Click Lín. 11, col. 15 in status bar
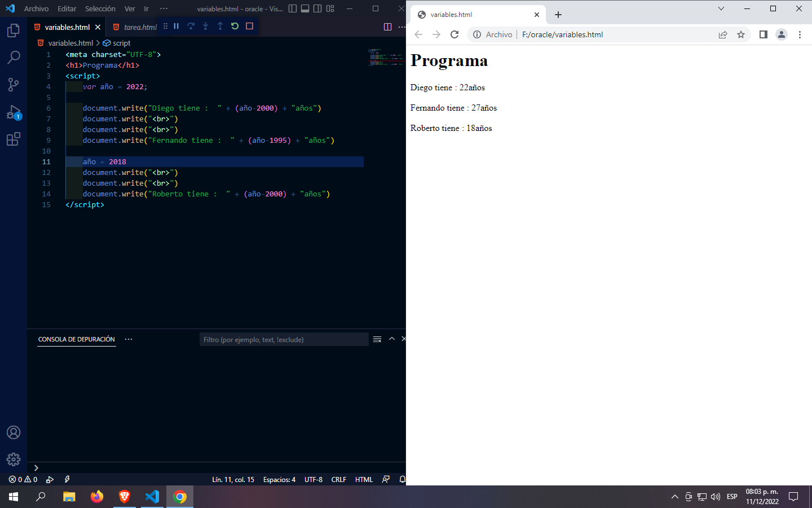 click(x=233, y=479)
